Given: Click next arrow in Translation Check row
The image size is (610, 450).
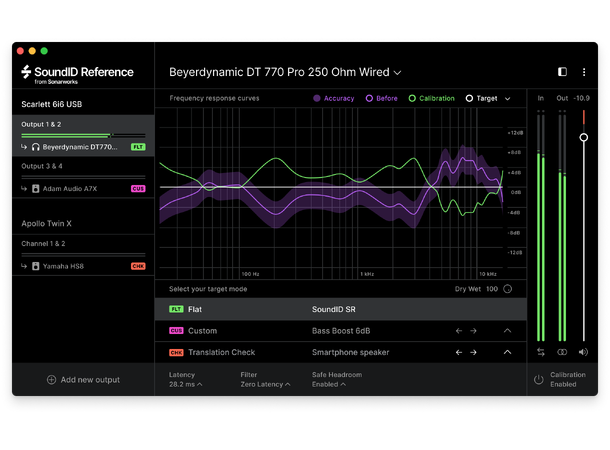Looking at the screenshot, I should point(473,352).
